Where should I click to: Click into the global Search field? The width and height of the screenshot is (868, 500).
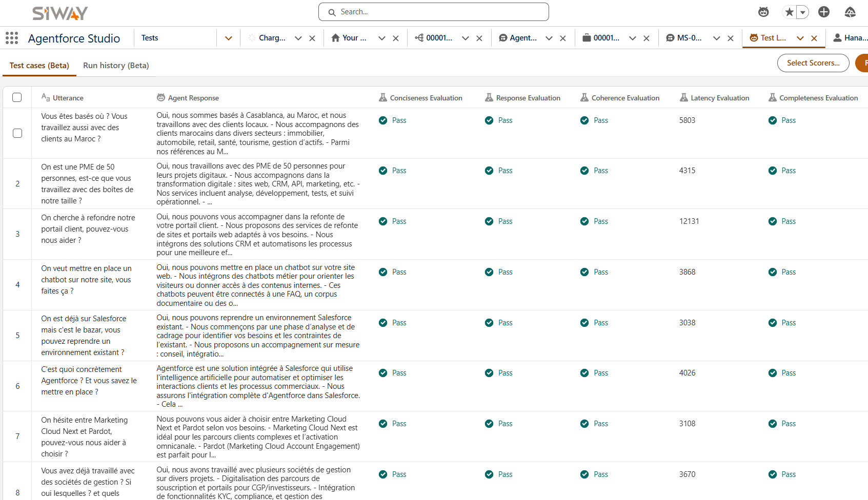(x=434, y=12)
